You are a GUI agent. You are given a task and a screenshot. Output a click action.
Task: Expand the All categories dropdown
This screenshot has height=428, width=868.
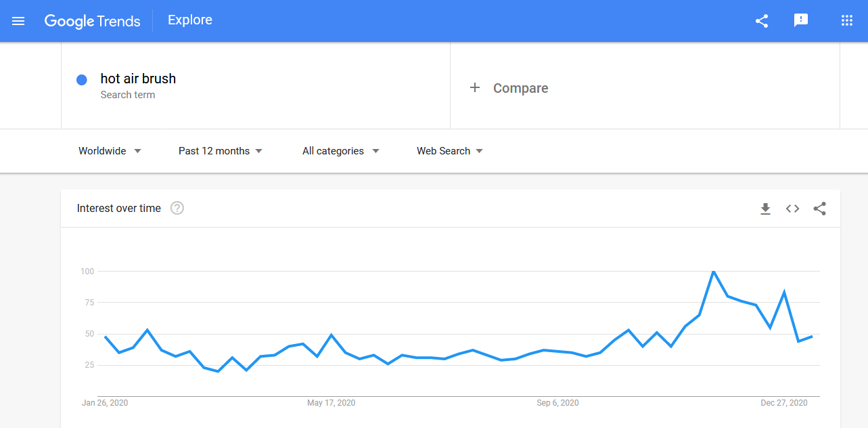point(341,151)
